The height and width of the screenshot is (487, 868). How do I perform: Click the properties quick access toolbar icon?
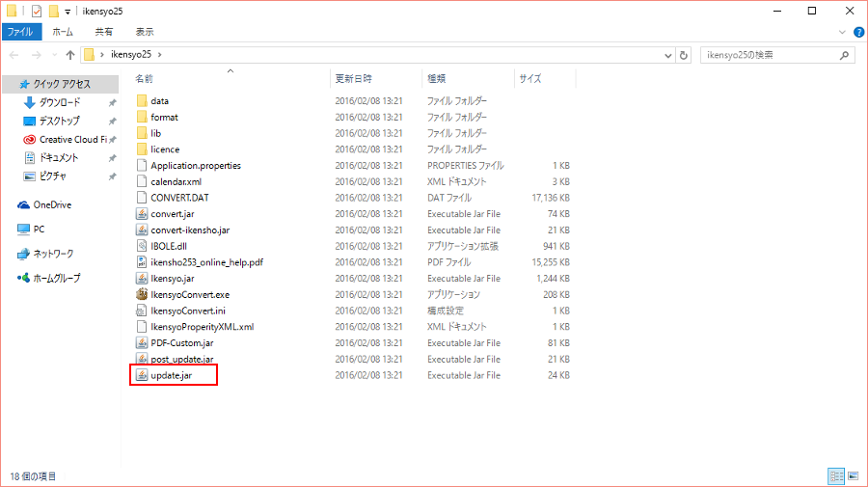[37, 11]
